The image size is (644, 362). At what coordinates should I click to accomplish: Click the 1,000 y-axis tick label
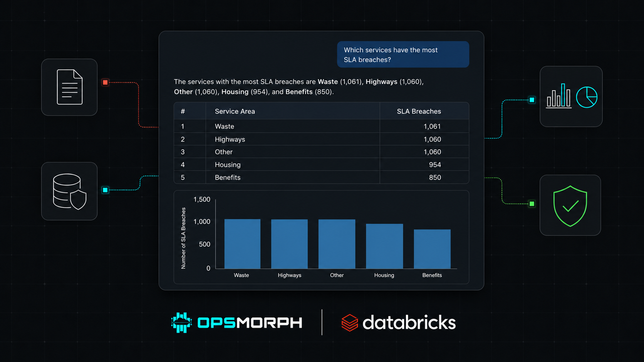coord(202,222)
